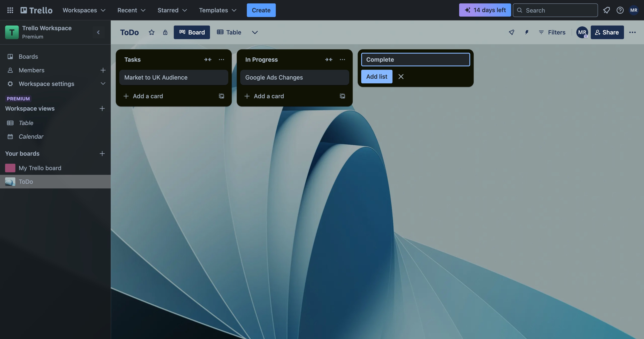Collapse the Tasks list
Screen dimensions: 644x339
208,59
